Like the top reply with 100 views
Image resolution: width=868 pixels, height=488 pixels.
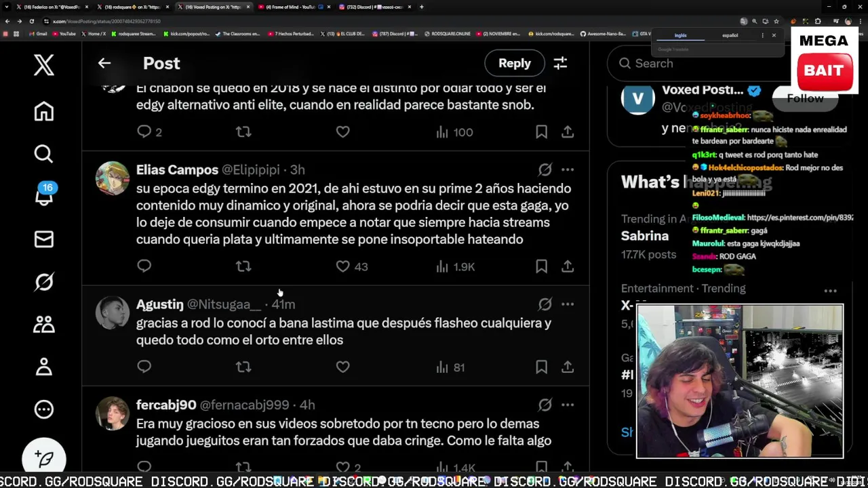(343, 132)
